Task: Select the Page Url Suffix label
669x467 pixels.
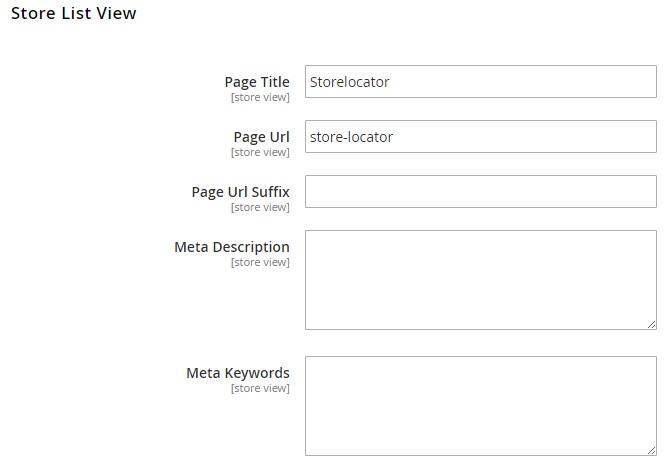Action: (x=240, y=192)
